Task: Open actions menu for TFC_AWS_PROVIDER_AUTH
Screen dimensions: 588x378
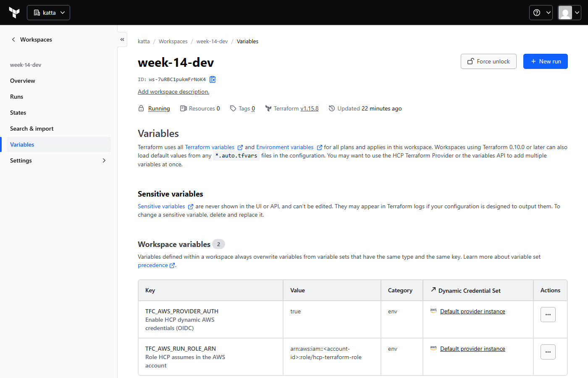Action: click(548, 315)
